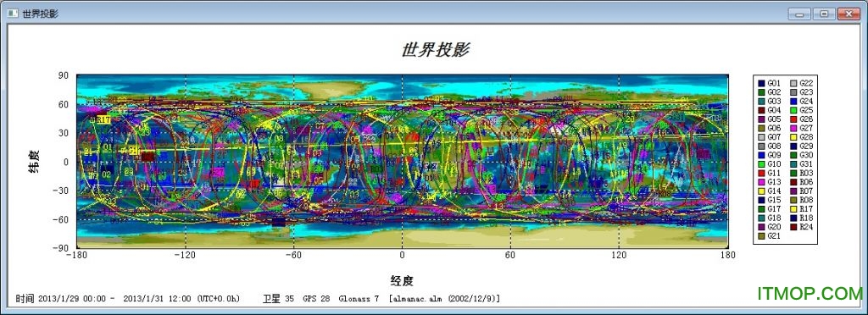The width and height of the screenshot is (868, 315).
Task: Click the 纬度 latitude axis label
Action: coord(34,162)
